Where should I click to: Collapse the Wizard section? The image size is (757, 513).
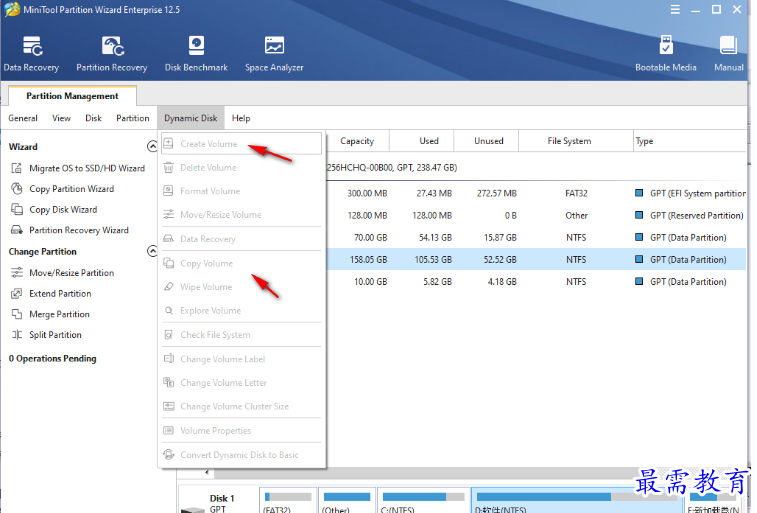pos(152,146)
